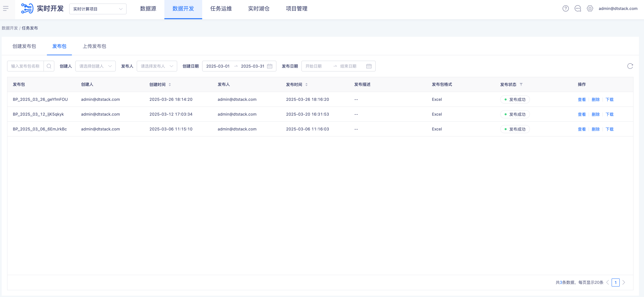Open the 请选择发布人 dropdown

click(x=157, y=66)
